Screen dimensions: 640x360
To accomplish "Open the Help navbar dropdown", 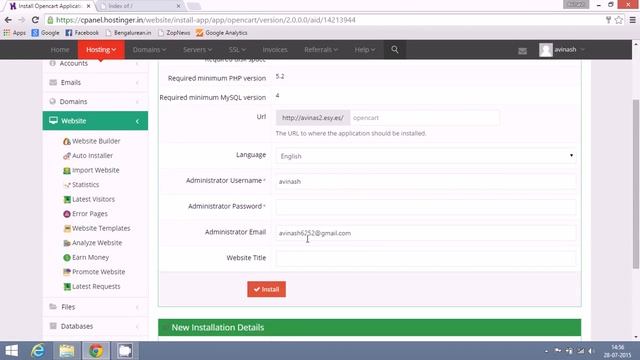I will point(364,50).
